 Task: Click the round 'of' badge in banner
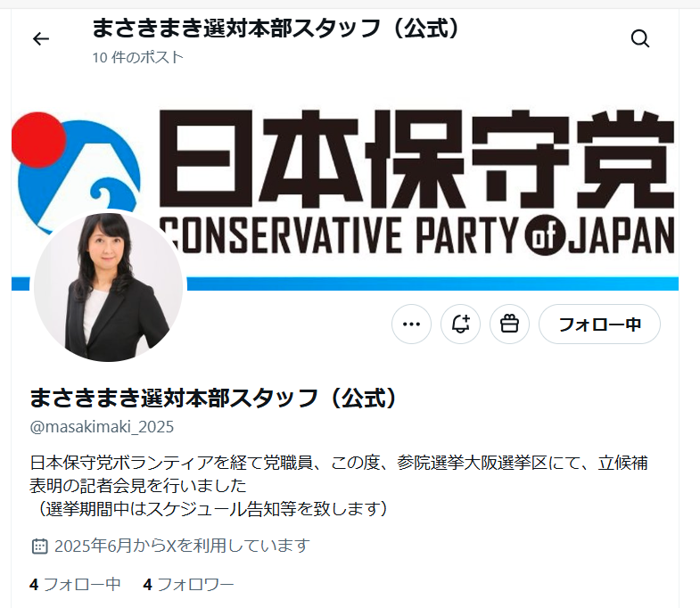coord(545,235)
